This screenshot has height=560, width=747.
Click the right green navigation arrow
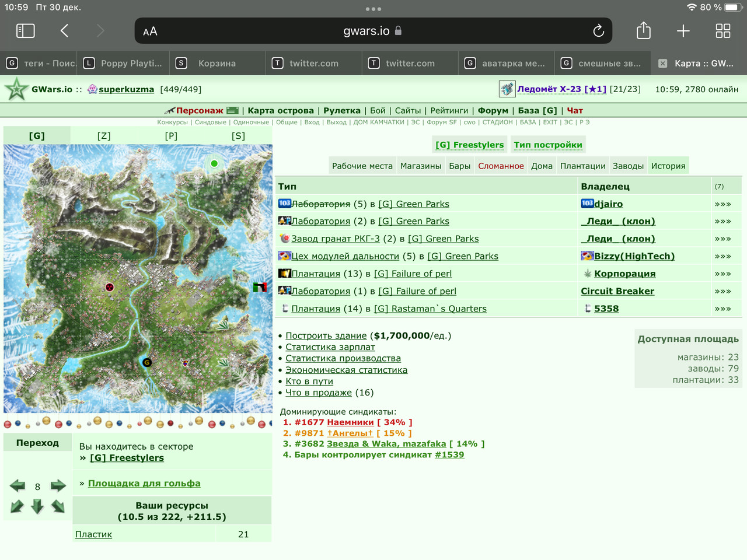(58, 485)
